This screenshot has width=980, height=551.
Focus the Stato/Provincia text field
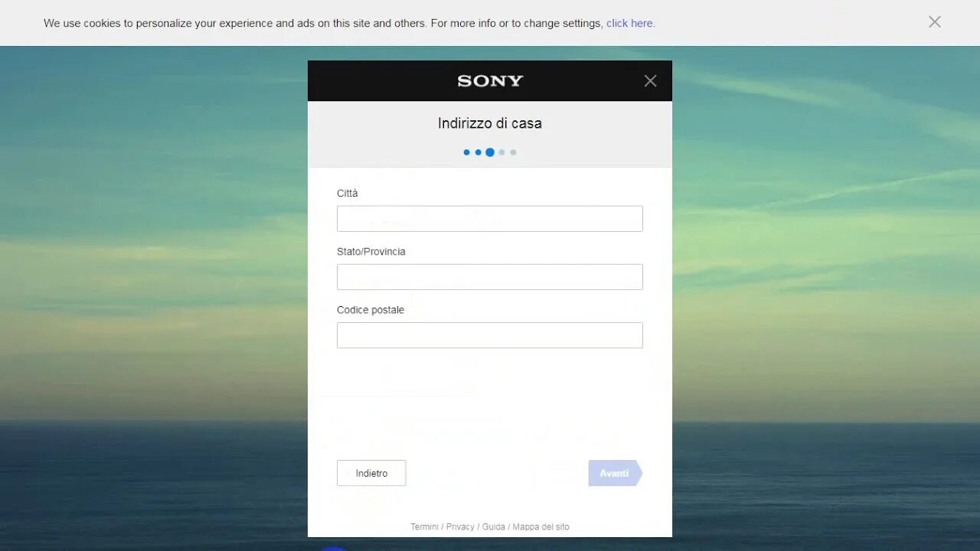[x=490, y=277]
